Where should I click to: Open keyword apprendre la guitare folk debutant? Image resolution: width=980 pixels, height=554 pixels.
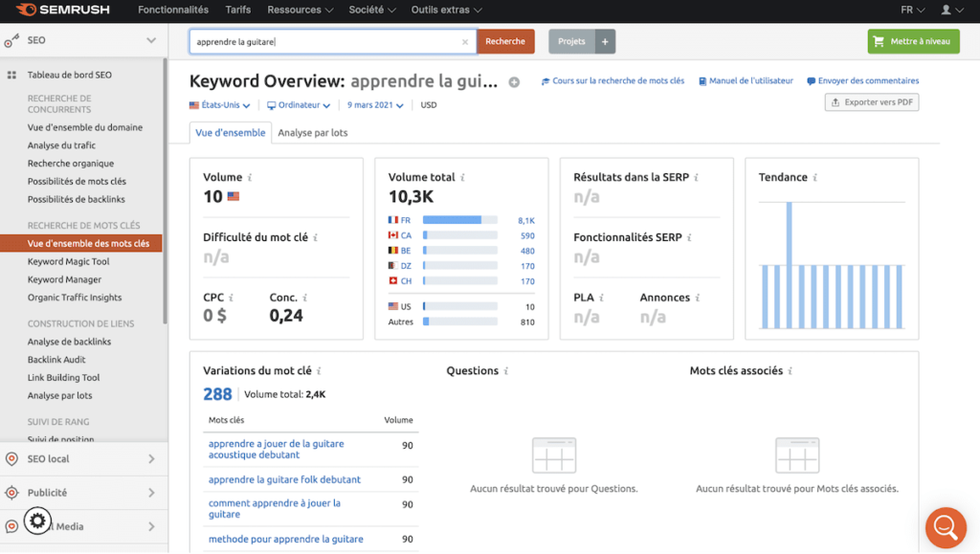pos(284,479)
